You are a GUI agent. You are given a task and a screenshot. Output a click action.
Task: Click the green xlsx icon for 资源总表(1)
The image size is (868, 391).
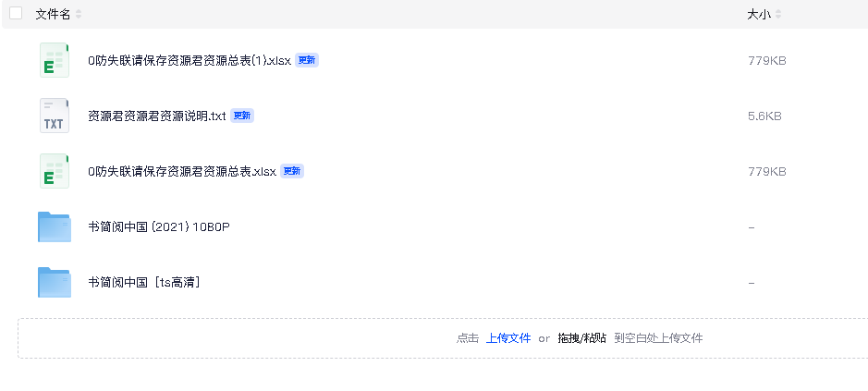[x=55, y=60]
